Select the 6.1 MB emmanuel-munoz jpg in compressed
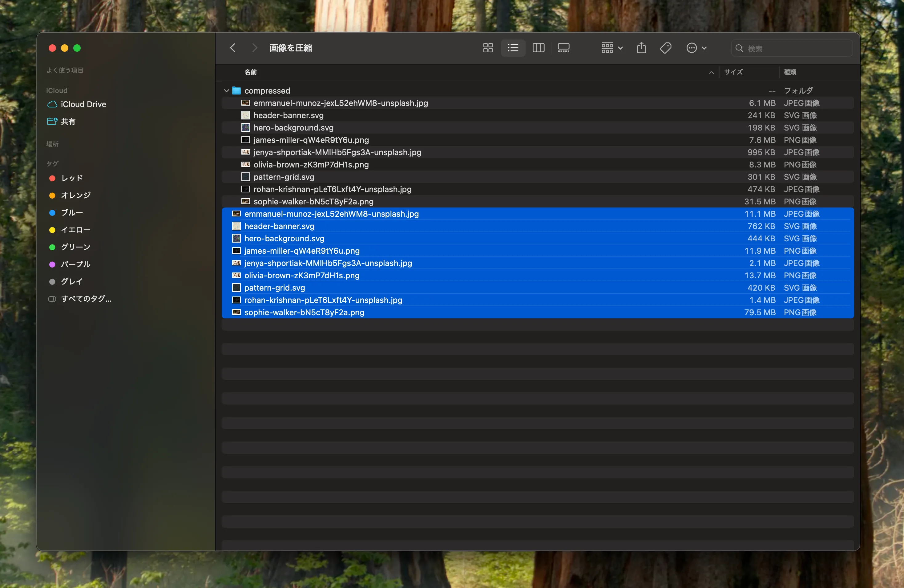The image size is (904, 588). 538,103
